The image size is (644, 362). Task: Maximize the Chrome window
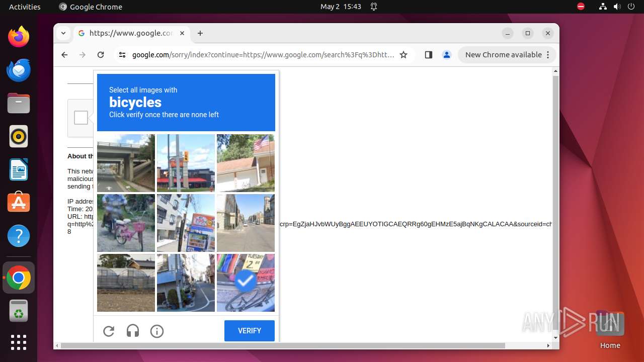click(528, 33)
